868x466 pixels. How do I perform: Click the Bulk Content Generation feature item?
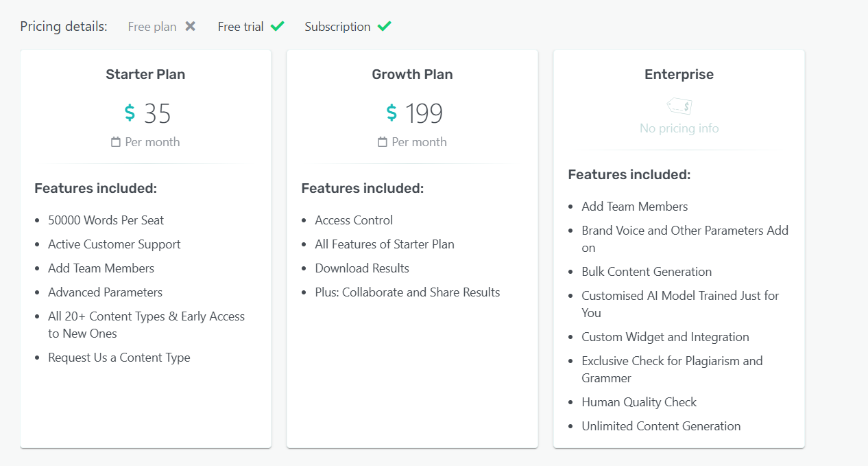(647, 272)
